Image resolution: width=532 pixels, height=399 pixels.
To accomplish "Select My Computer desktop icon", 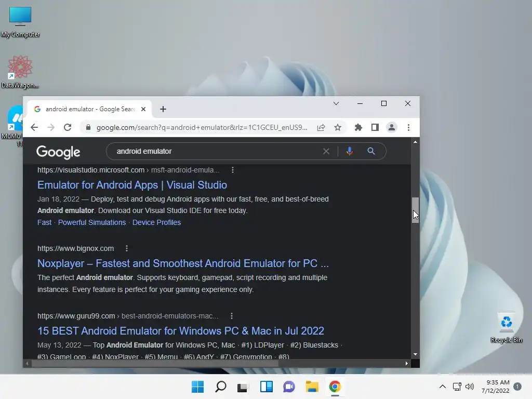I will click(20, 22).
